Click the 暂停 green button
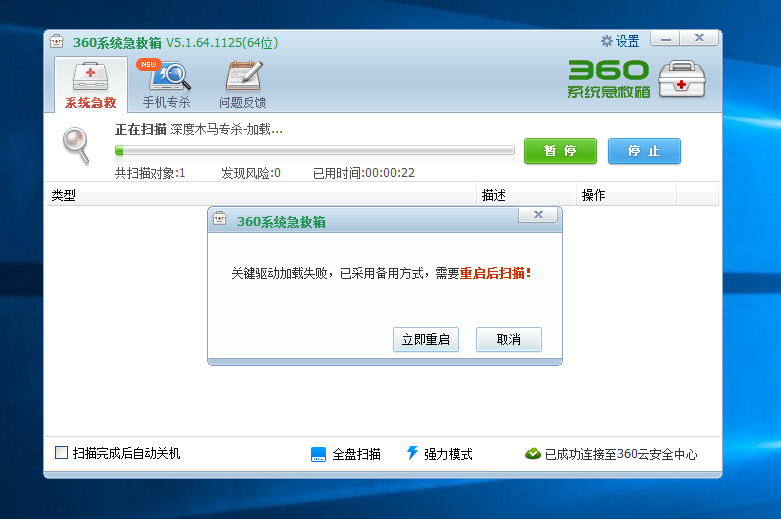 click(x=560, y=151)
